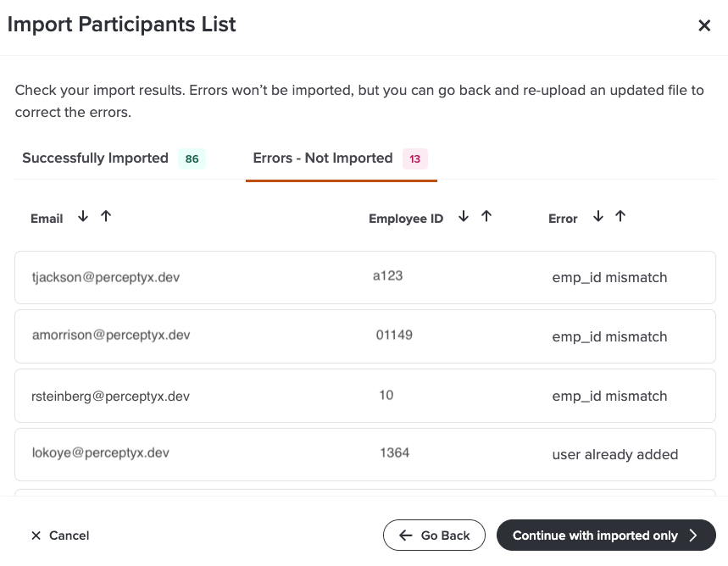Sort Email column descending
Screen dimensions: 728x566
click(83, 217)
